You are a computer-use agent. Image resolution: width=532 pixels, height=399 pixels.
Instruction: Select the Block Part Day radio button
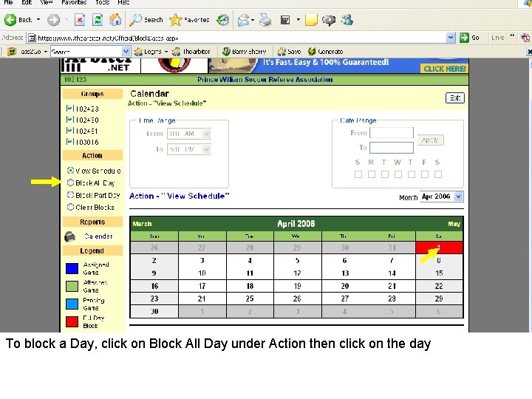[70, 195]
